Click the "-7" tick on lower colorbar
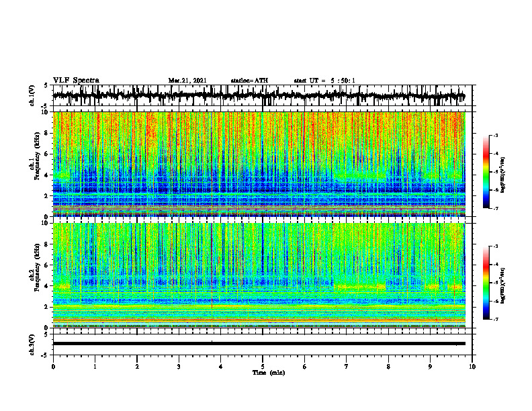Image resolution: width=532 pixels, height=411 pixels. (496, 319)
